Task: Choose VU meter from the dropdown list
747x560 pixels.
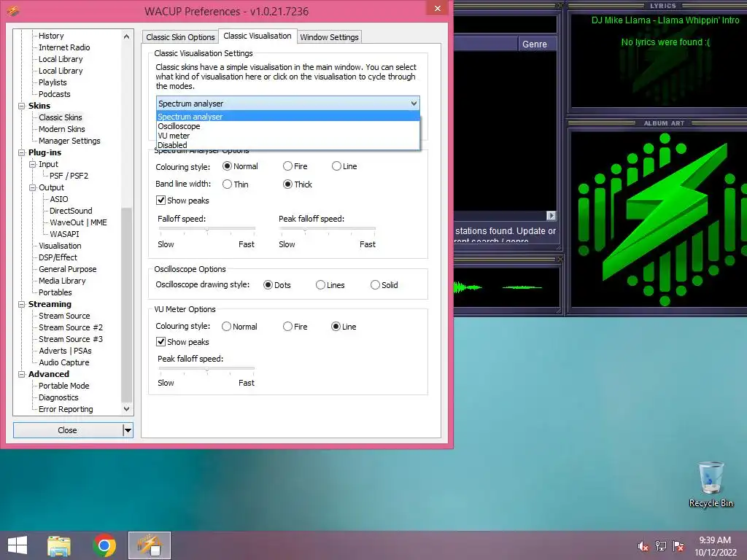Action: (287, 136)
